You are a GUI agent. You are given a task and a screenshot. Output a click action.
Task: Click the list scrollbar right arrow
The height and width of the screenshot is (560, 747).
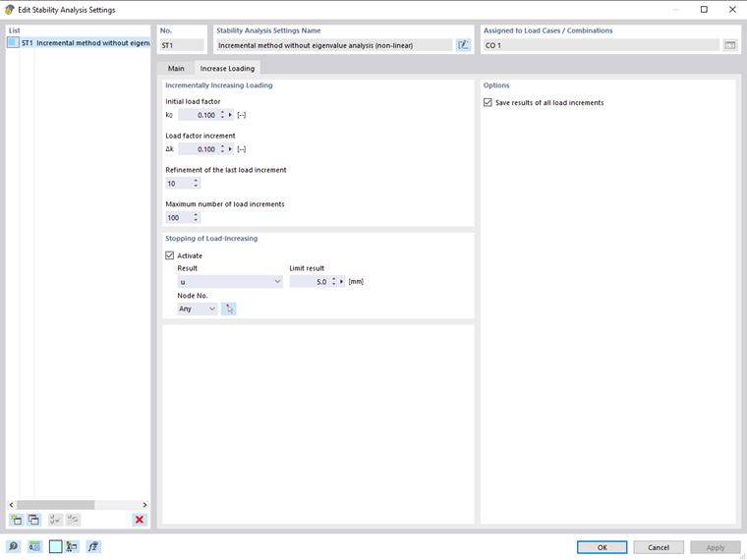(144, 505)
